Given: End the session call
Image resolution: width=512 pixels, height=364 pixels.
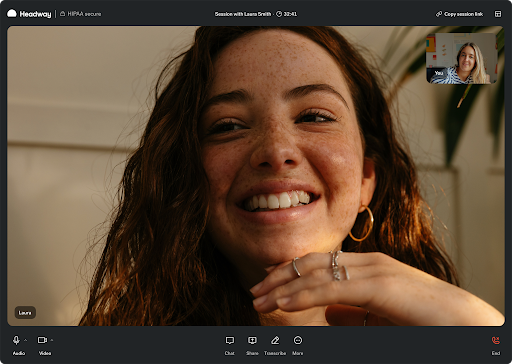Looking at the screenshot, I should point(496,345).
